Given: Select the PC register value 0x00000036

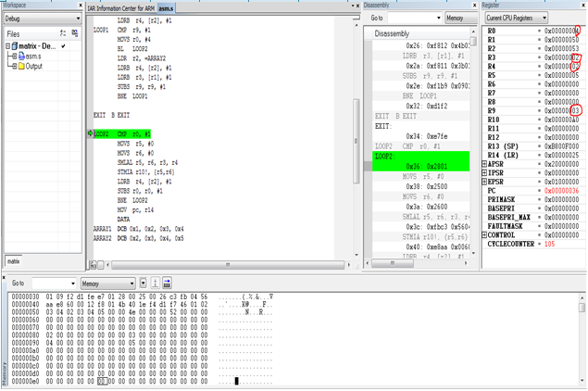Looking at the screenshot, I should click(561, 191).
